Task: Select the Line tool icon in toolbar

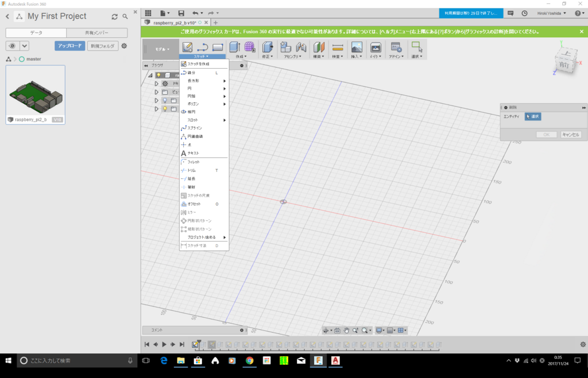Action: point(203,47)
